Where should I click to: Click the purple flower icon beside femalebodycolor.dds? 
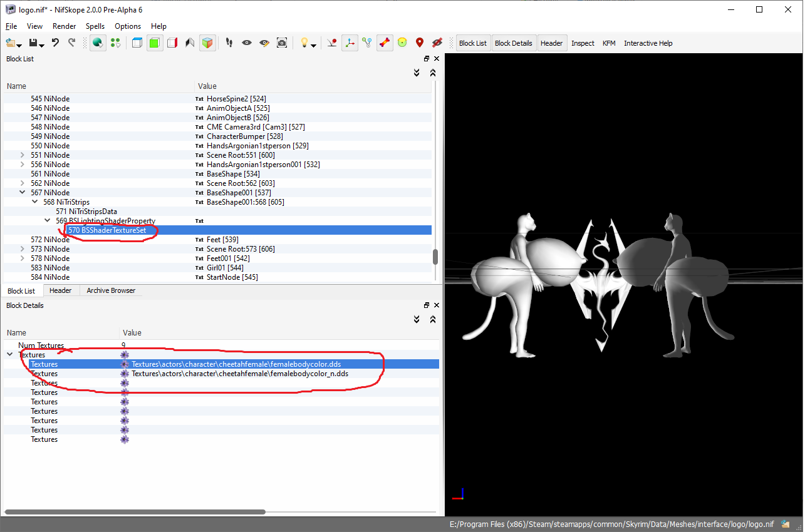pos(125,364)
